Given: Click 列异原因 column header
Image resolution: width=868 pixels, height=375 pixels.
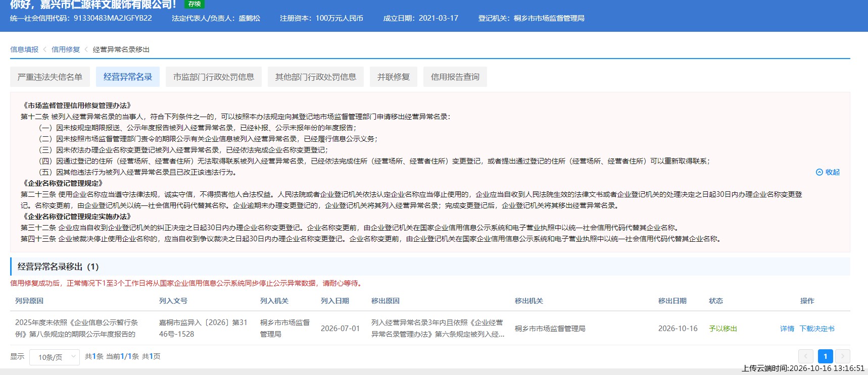Looking at the screenshot, I should tap(29, 301).
